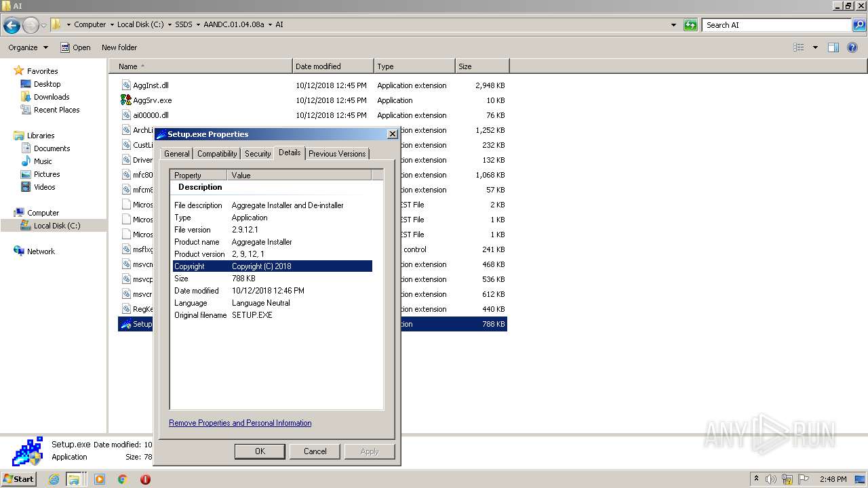The width and height of the screenshot is (868, 488).
Task: Select the Language row
Action: click(x=273, y=303)
